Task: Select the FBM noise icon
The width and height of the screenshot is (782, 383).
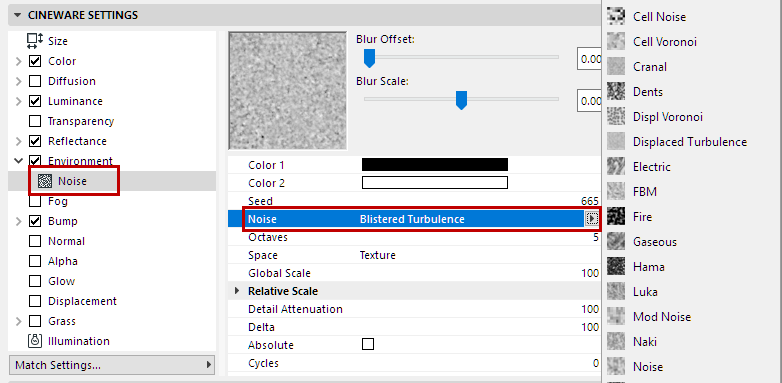Action: 616,192
